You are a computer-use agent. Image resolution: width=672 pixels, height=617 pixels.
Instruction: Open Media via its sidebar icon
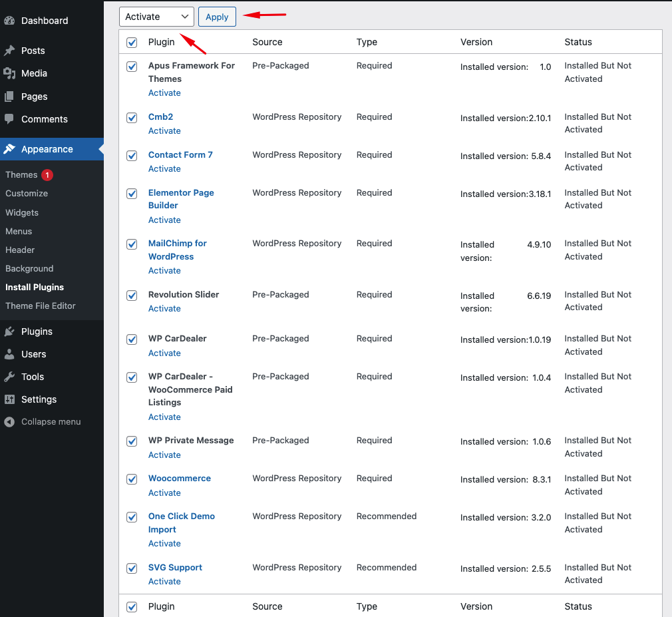pos(9,73)
